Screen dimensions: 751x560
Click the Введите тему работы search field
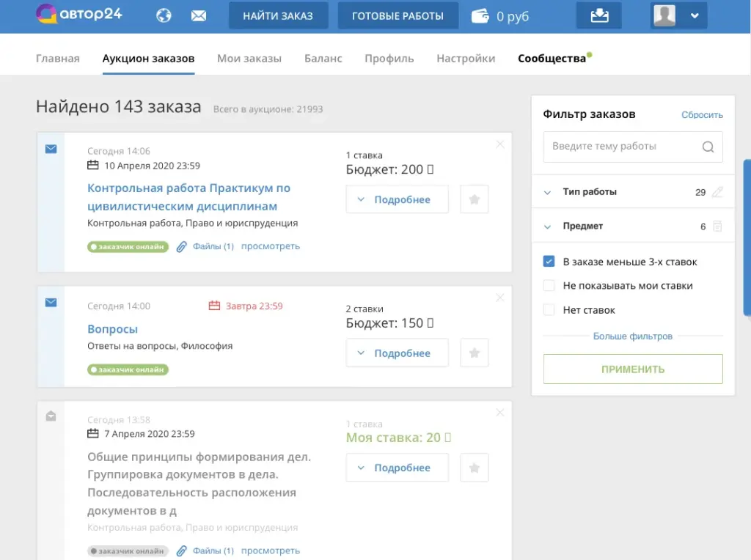622,147
